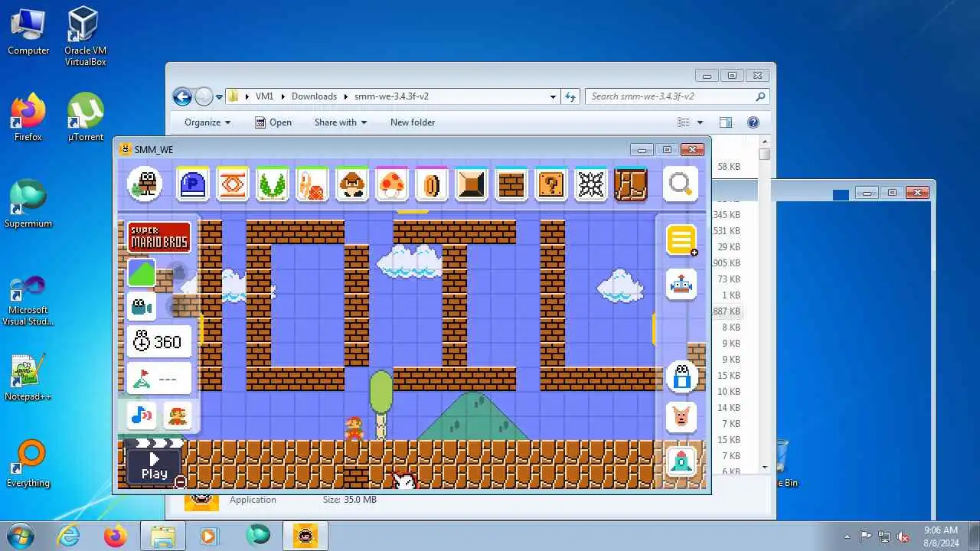Open the address bar history dropdown
The width and height of the screenshot is (980, 551).
(553, 96)
